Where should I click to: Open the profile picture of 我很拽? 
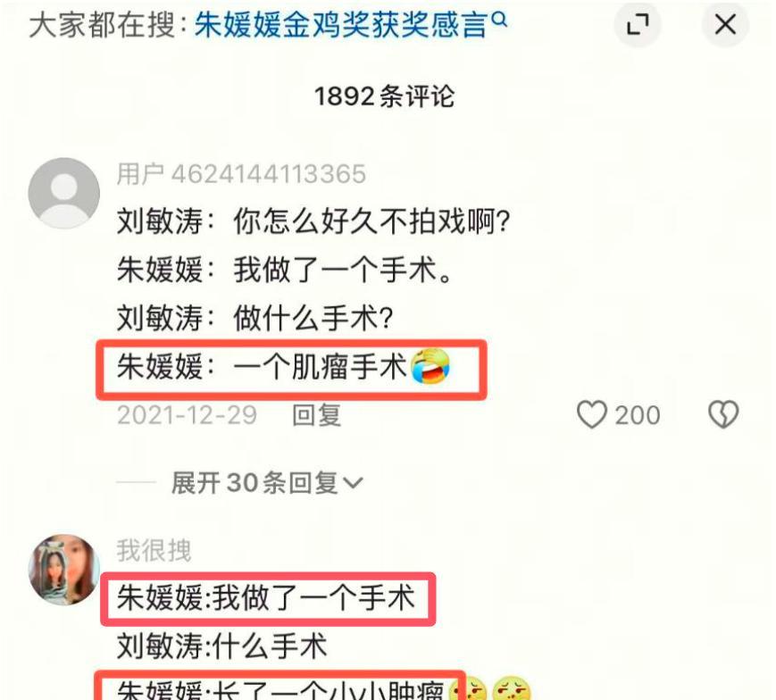63,570
